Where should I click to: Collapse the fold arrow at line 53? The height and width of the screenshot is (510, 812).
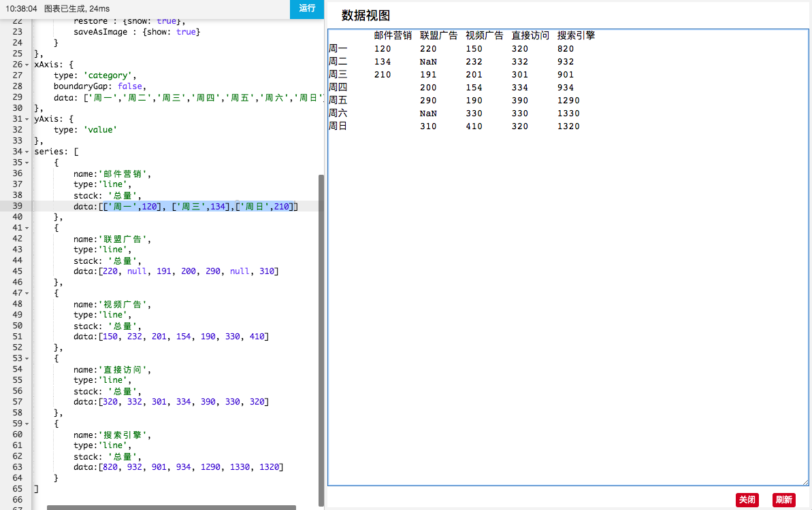tap(27, 358)
